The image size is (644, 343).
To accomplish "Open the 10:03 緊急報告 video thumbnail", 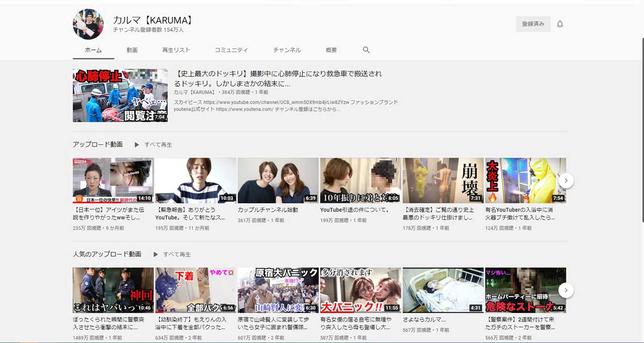I will click(x=196, y=180).
